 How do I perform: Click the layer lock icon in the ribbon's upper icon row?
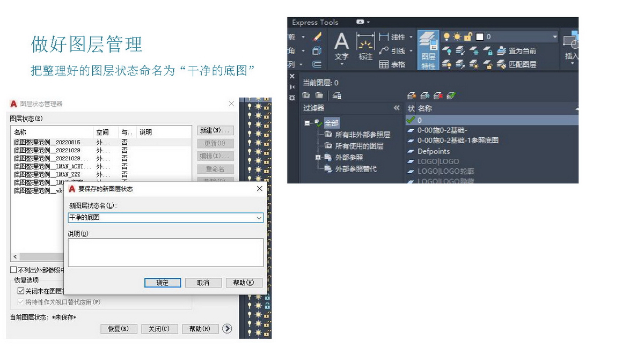pos(488,51)
